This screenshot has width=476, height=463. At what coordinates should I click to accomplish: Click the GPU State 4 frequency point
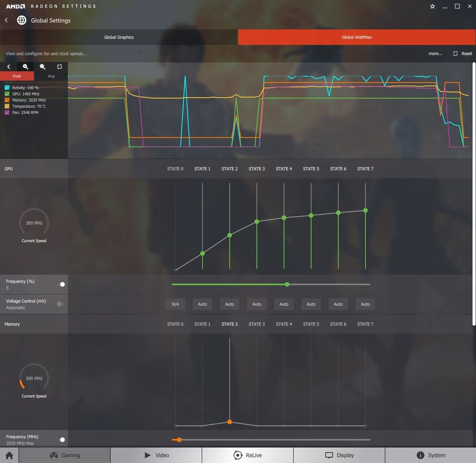click(x=284, y=217)
